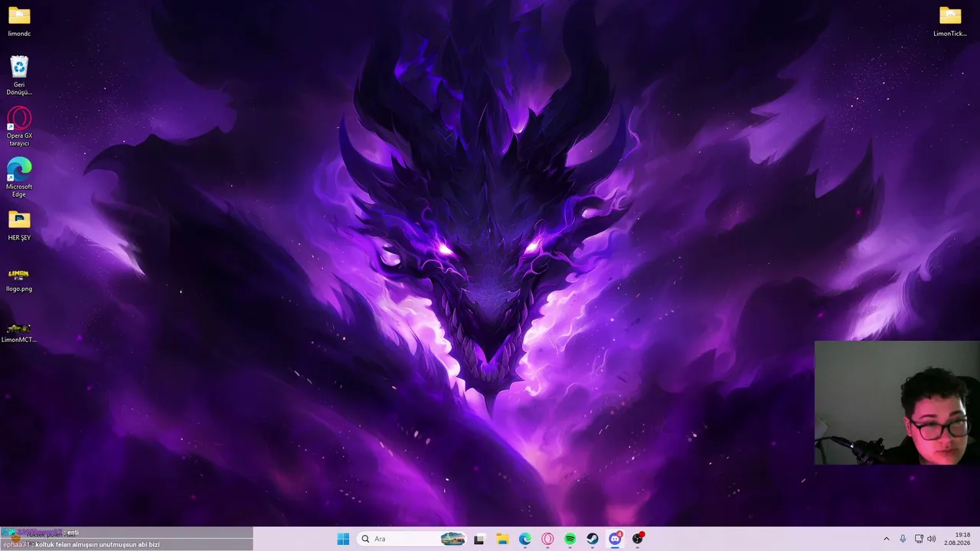
Task: Select the Opera GX tarayıcı desktop shortcut
Action: point(19,126)
